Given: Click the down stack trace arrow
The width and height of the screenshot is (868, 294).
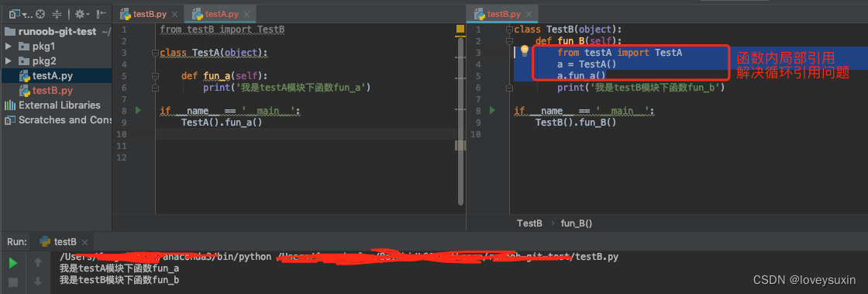Looking at the screenshot, I should point(38,282).
